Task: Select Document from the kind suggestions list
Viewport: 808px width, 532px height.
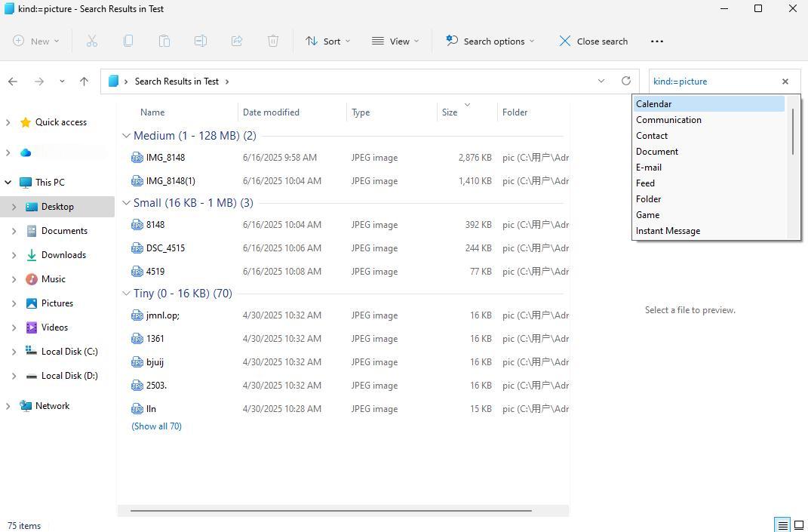Action: point(657,152)
